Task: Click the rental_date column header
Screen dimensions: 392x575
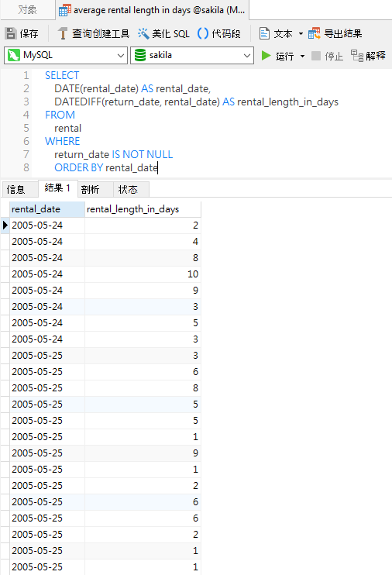Action: (47, 209)
